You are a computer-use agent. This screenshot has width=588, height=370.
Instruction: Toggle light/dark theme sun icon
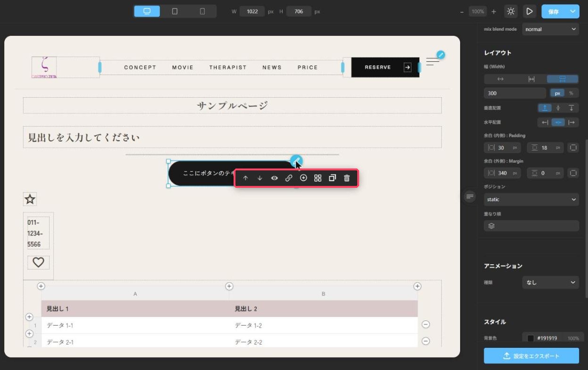(x=511, y=11)
